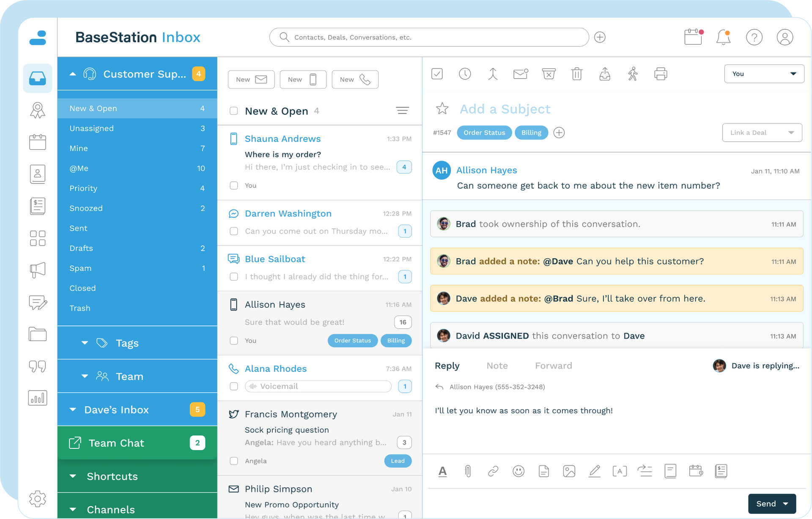Expand the Shortcuts section
This screenshot has width=812, height=519.
point(73,476)
